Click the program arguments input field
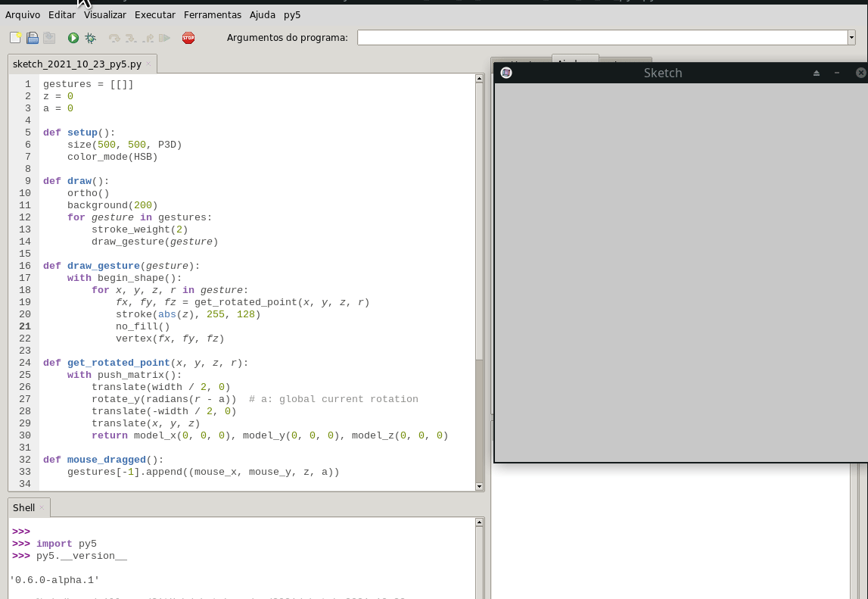Viewport: 868px width, 599px height. [602, 38]
